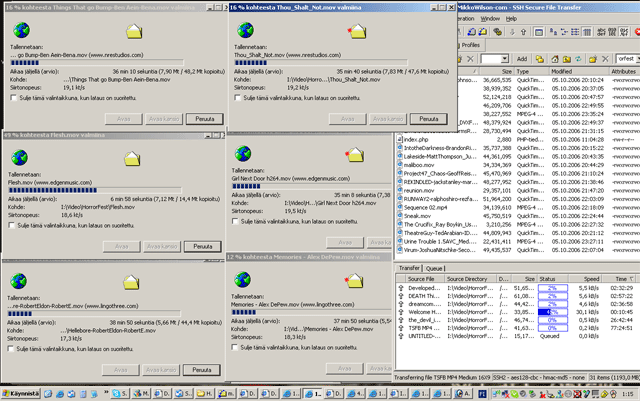
Task: Cancel the Flesh.mov download with Peruuta
Action: pos(202,245)
